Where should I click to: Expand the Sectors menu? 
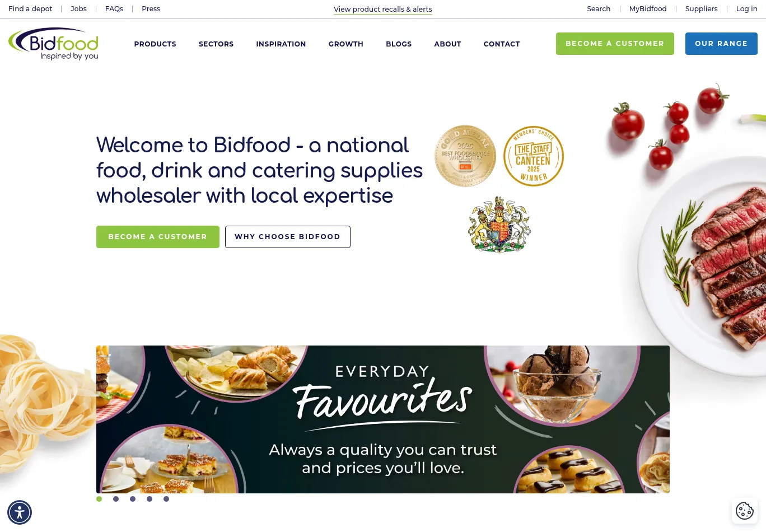pos(216,44)
